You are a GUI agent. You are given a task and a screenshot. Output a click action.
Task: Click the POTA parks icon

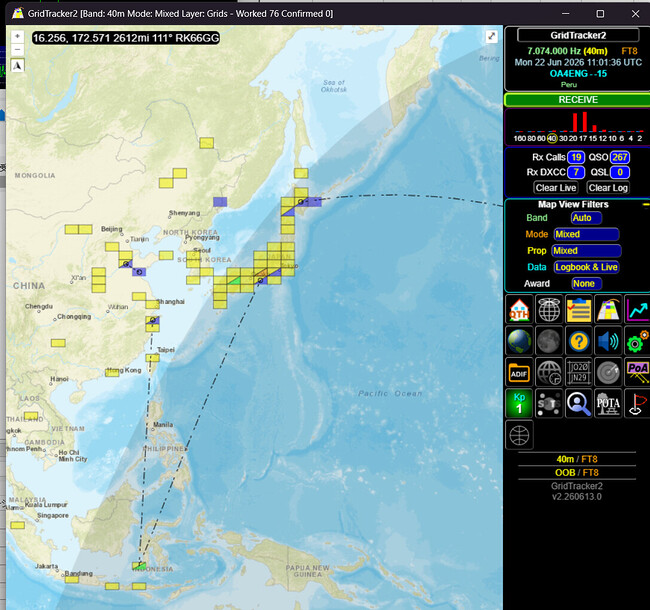(x=608, y=403)
